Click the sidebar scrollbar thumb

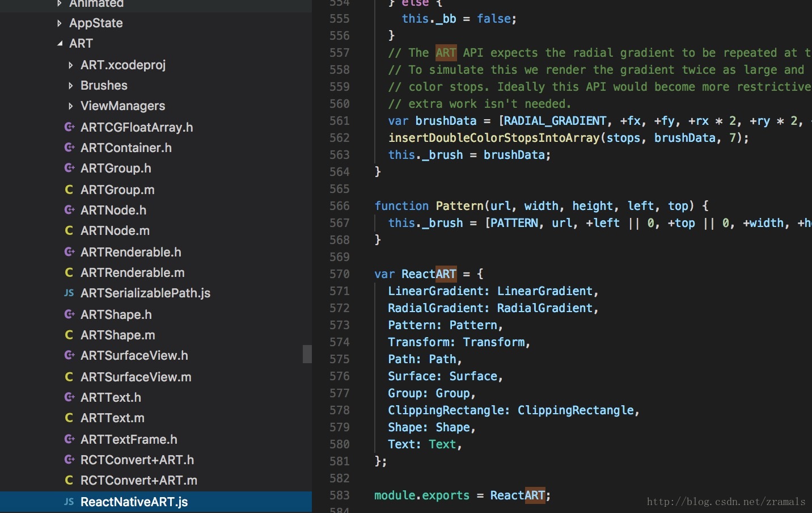[x=307, y=354]
